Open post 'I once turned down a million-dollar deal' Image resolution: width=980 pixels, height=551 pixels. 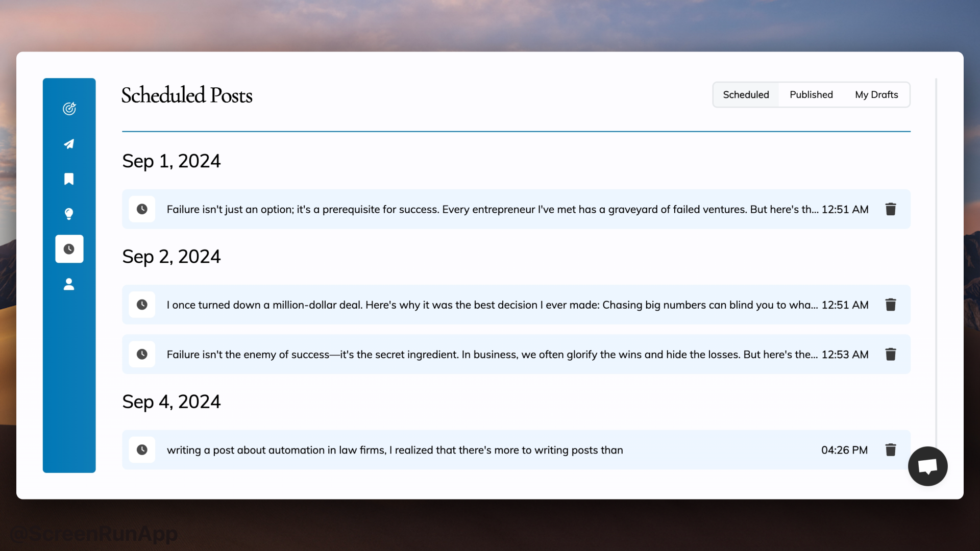click(x=516, y=305)
